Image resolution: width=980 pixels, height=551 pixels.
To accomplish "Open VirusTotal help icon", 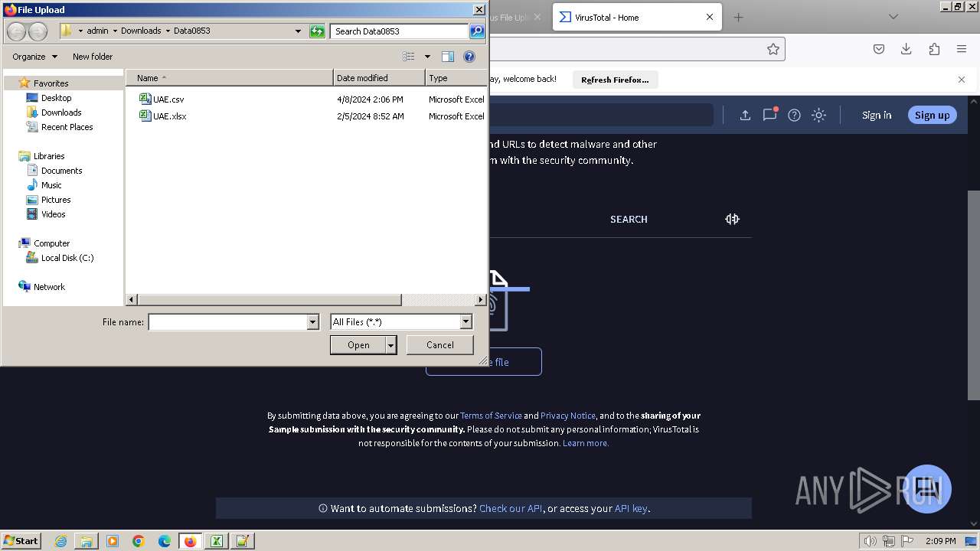I will tap(795, 115).
